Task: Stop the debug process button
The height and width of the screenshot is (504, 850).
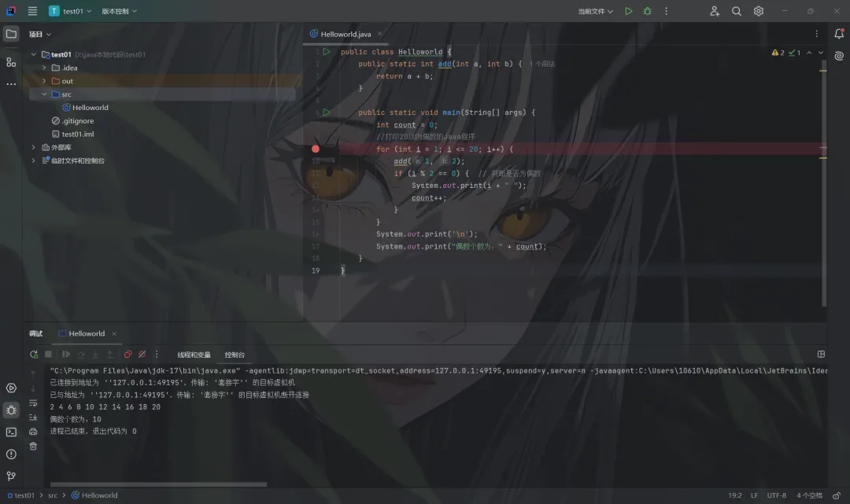Action: coord(48,354)
